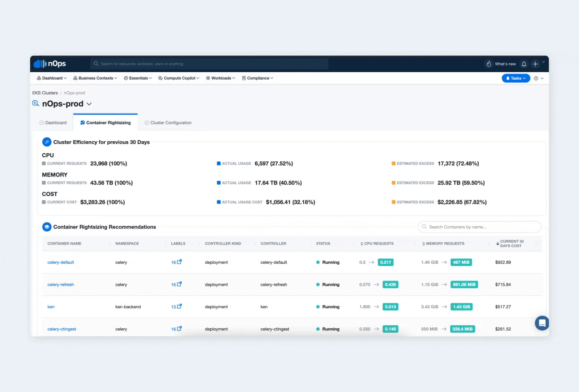Click the $517.27 cost value
Screen dimensions: 579x392
click(x=503, y=307)
